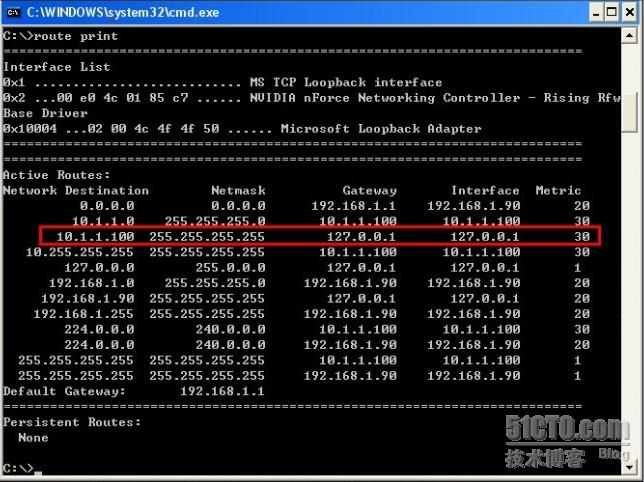Click the cmd.exe title bar text
The image size is (644, 482).
123,12
